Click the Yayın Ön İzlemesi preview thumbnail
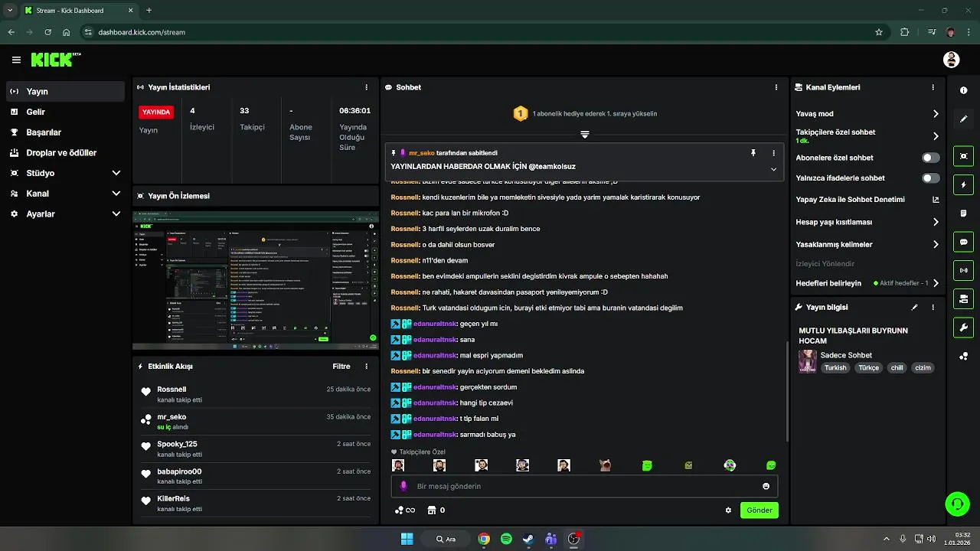Screen dimensions: 980x551 coord(255,280)
